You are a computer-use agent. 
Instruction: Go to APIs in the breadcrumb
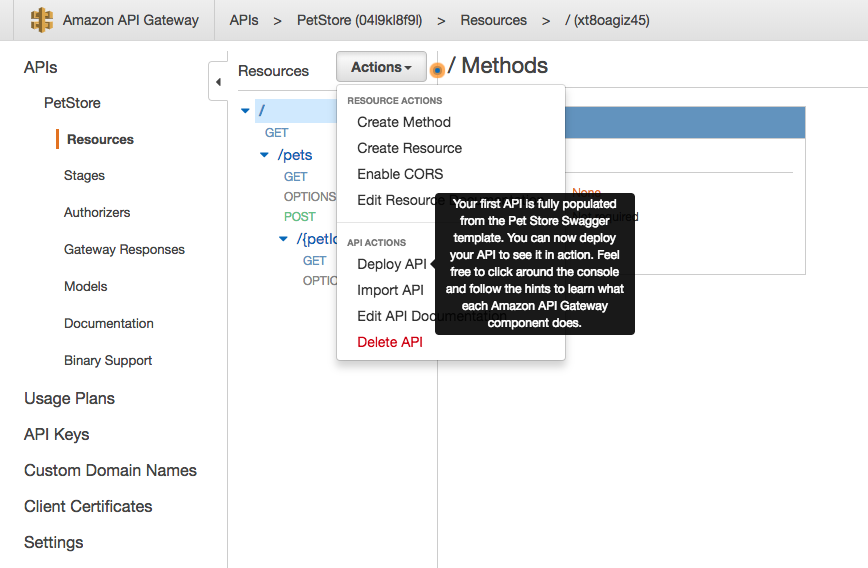tap(244, 20)
